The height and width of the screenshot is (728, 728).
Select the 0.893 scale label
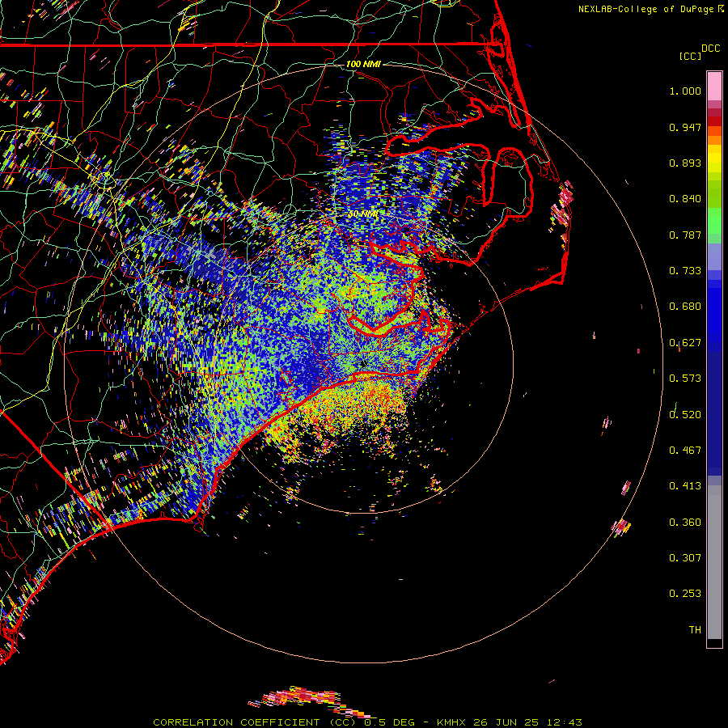click(685, 163)
